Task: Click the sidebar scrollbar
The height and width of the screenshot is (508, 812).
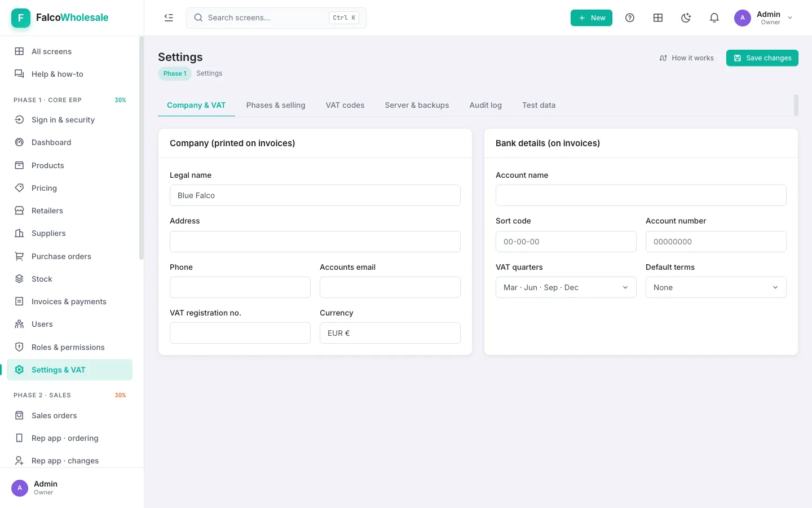Action: [141, 148]
